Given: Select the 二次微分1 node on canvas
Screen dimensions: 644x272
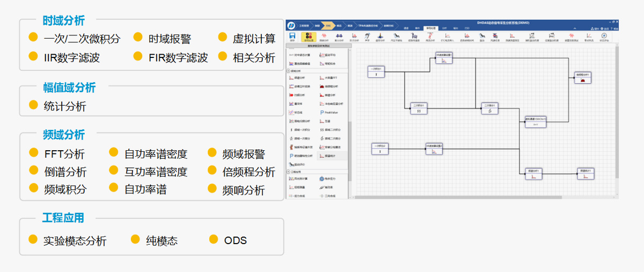Looking at the screenshot, I should (490, 108).
